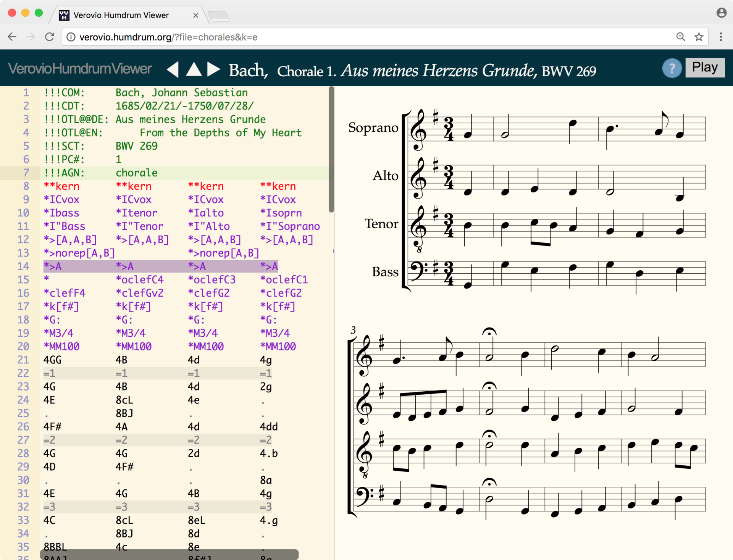
Task: Go to the previous chorale with the left arrow
Action: [173, 69]
